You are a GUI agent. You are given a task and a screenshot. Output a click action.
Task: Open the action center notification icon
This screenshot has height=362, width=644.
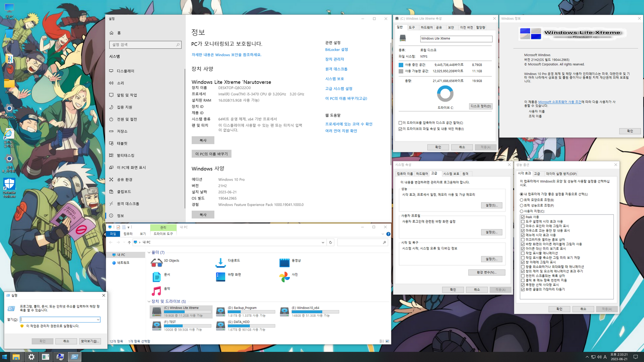point(635,357)
